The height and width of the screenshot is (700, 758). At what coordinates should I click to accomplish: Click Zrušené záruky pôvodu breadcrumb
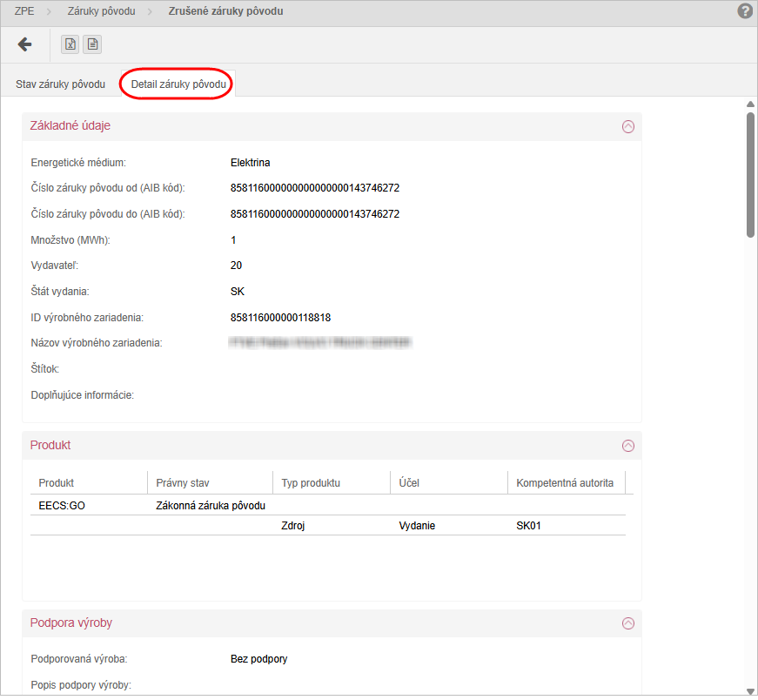click(225, 11)
